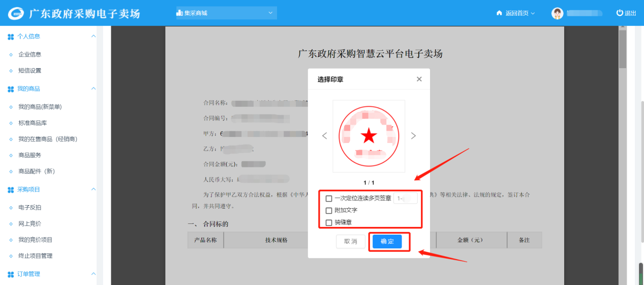
Task: Click the 备注 table header
Action: [x=524, y=240]
